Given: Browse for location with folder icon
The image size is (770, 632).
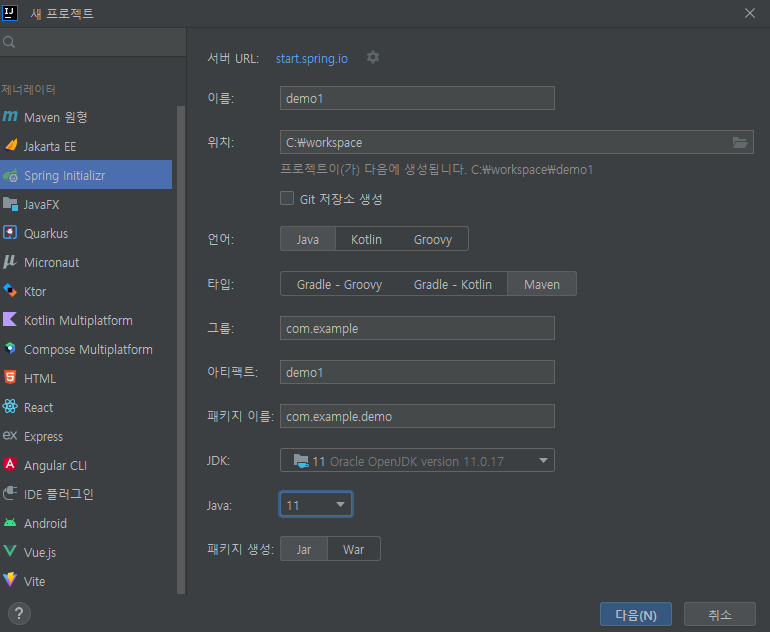Looking at the screenshot, I should click(x=740, y=142).
